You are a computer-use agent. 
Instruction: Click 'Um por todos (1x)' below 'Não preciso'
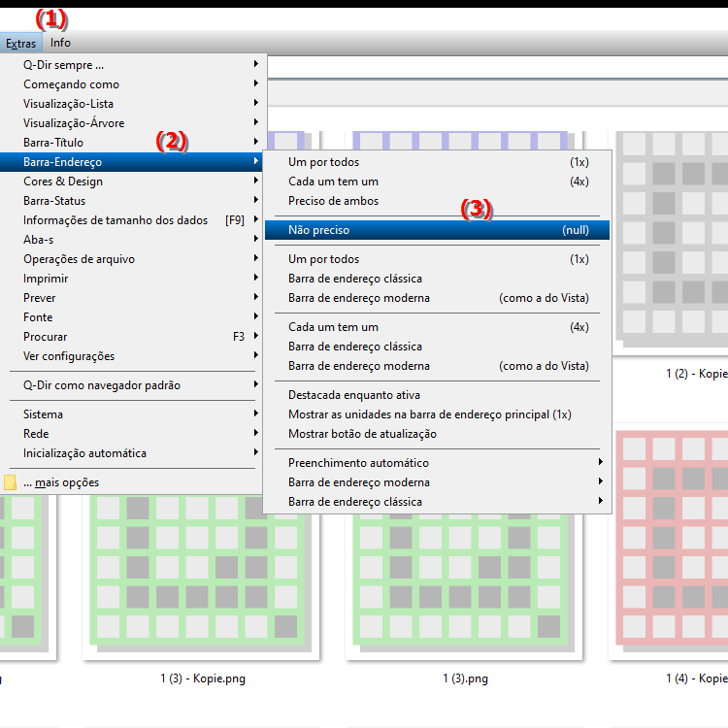coord(438,259)
